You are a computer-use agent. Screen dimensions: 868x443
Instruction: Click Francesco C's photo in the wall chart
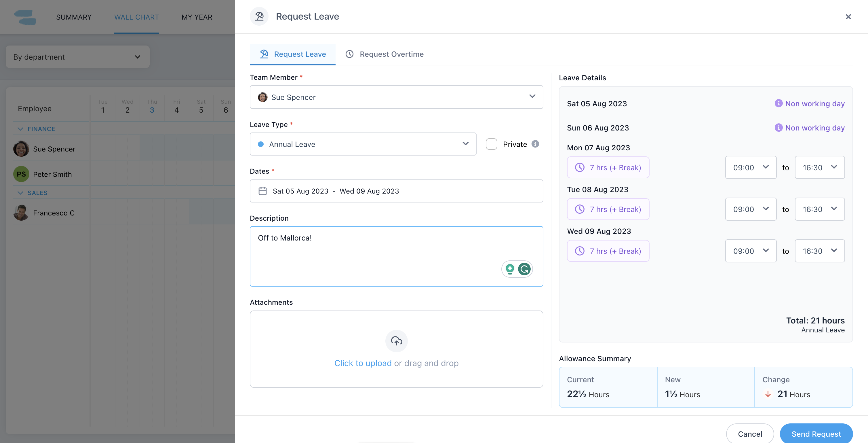(21, 212)
